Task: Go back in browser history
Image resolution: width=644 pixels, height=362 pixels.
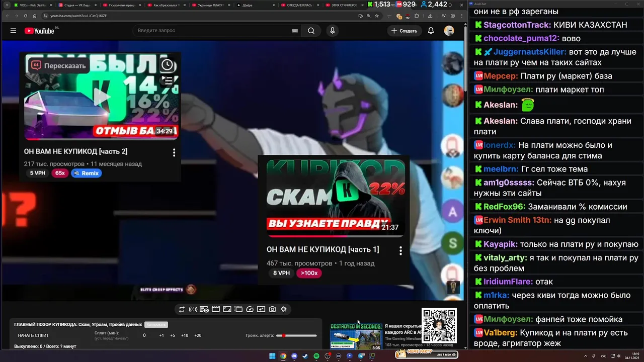Action: tap(7, 16)
